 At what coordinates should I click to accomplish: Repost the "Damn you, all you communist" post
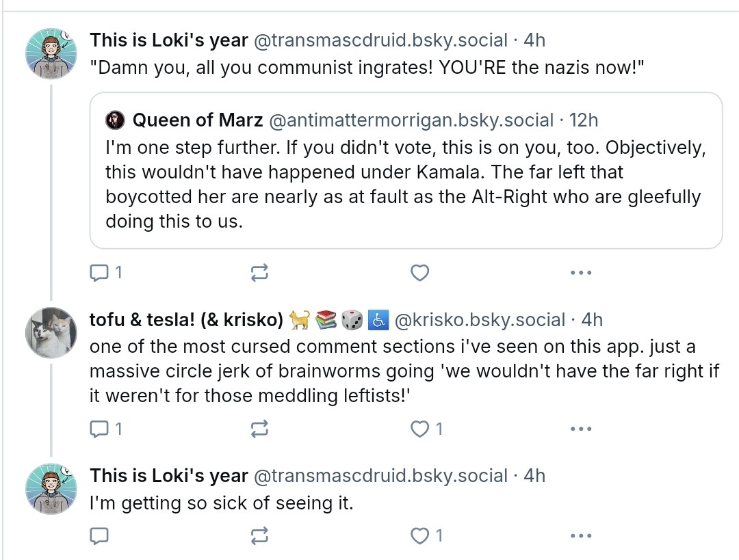pyautogui.click(x=259, y=273)
